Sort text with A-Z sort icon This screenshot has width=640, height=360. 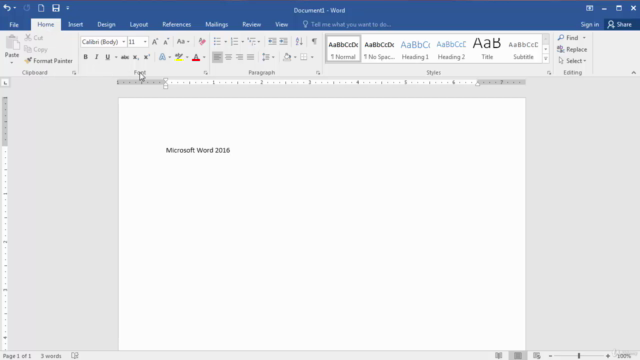299,42
